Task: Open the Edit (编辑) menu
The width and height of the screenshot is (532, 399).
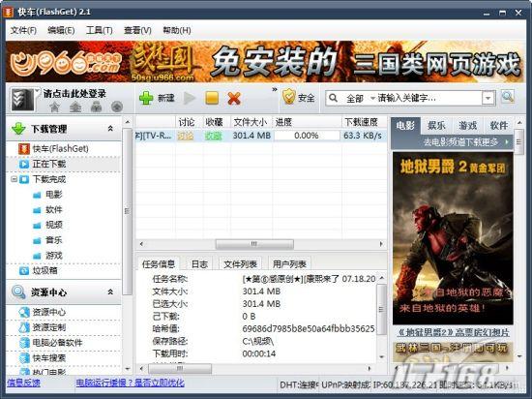Action: [61, 30]
